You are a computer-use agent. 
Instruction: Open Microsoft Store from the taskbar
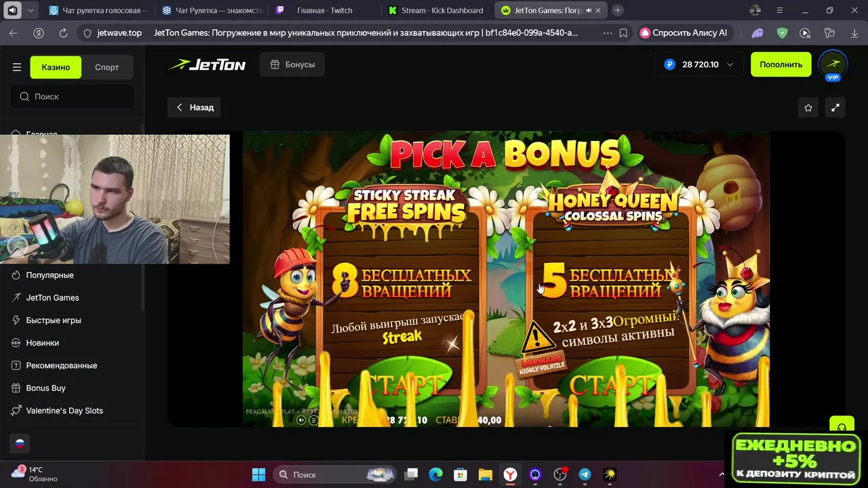460,474
